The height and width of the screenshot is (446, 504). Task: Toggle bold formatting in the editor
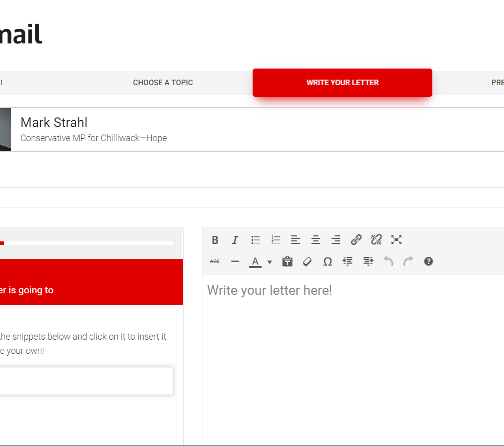click(215, 240)
